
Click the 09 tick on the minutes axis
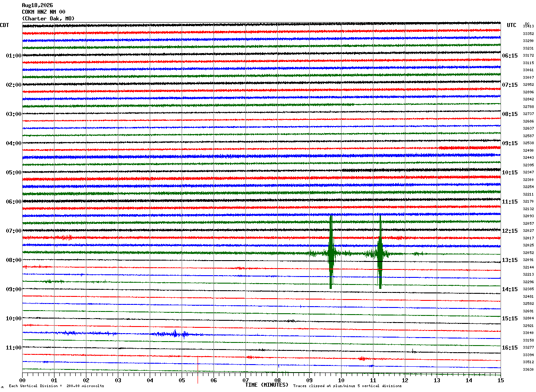(x=309, y=380)
